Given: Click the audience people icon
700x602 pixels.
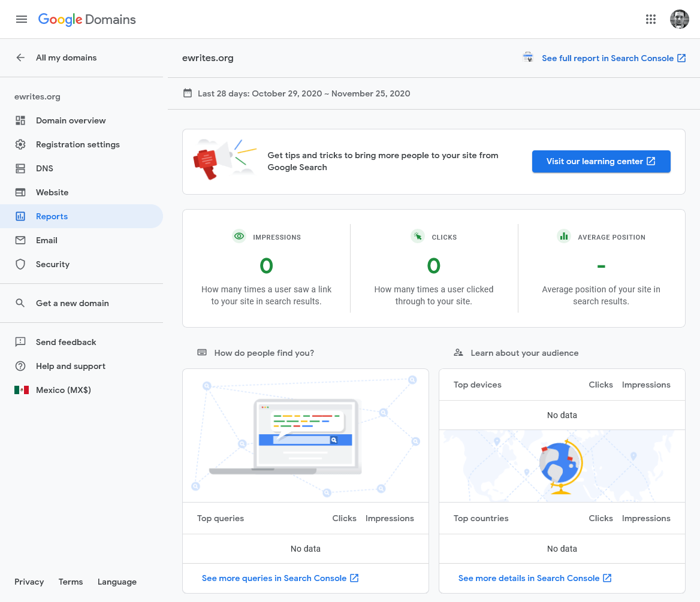Looking at the screenshot, I should (x=458, y=353).
